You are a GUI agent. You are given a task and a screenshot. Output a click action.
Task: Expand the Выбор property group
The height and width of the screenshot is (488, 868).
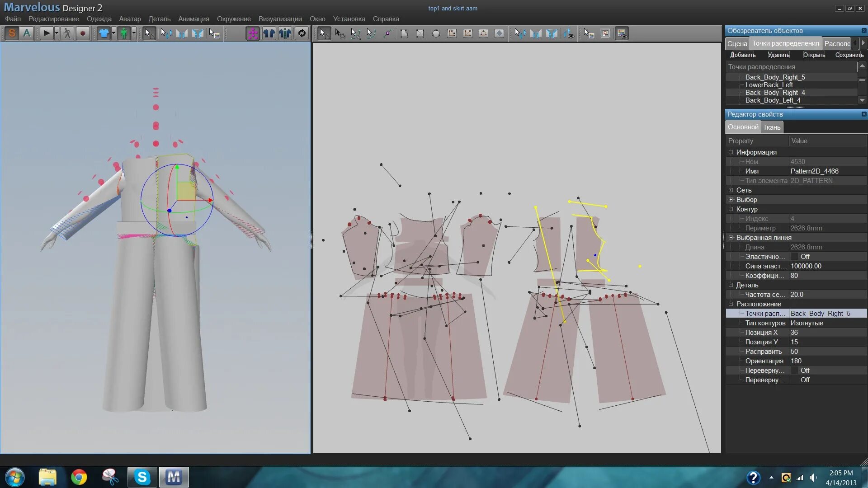click(x=731, y=200)
